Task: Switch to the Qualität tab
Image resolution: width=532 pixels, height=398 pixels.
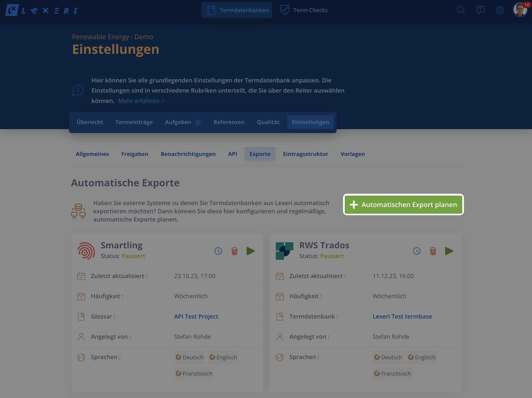Action: 268,122
